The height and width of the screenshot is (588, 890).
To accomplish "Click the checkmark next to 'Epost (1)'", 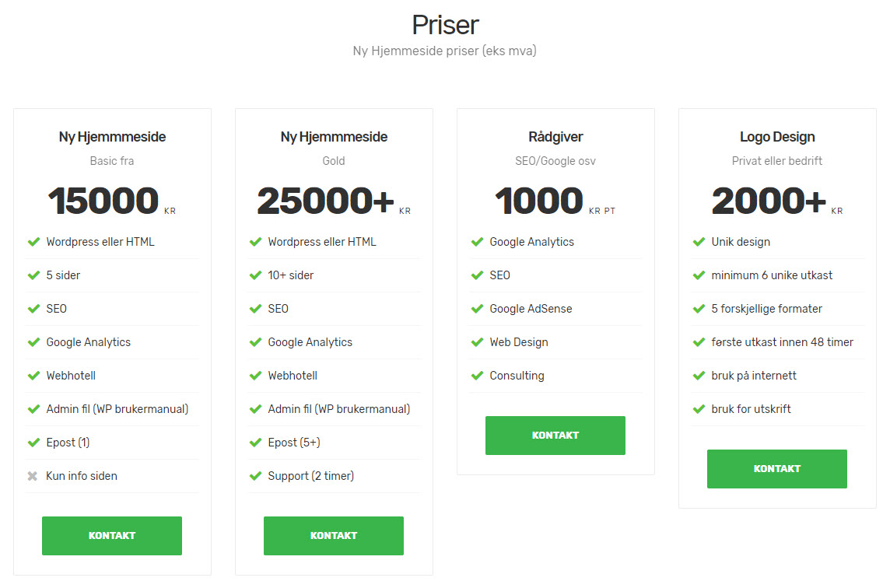I will [x=33, y=443].
